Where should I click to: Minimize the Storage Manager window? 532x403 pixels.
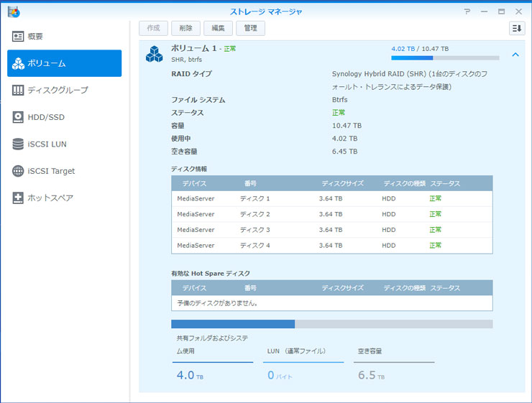click(484, 11)
